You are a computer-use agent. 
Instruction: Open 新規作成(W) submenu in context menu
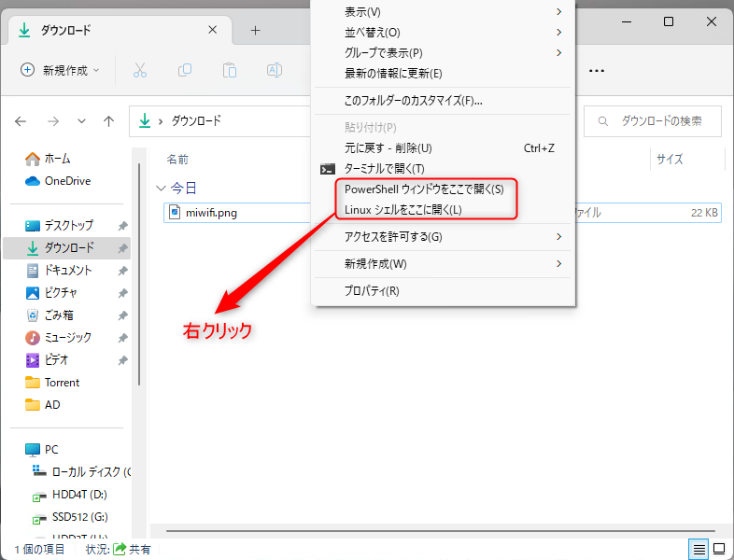coord(443,264)
